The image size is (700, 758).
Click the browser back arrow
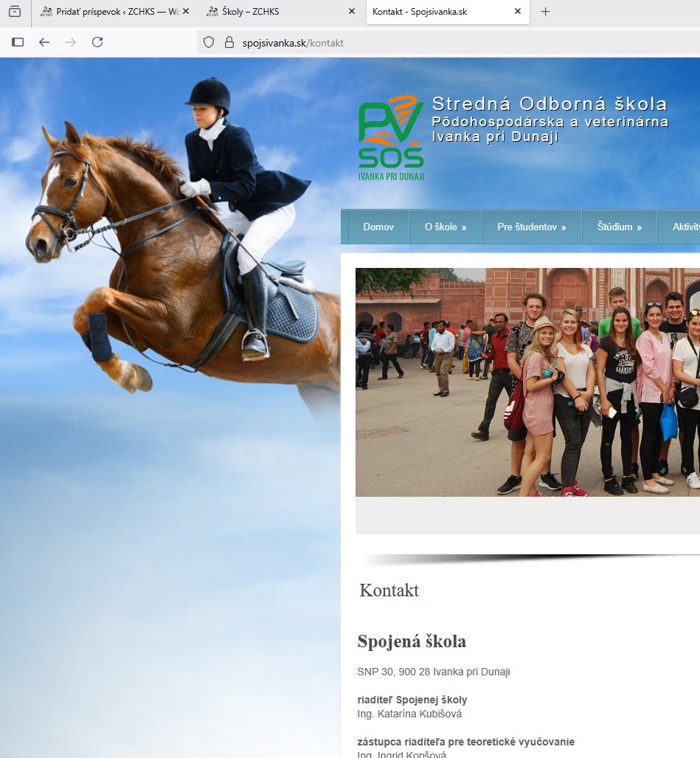pyautogui.click(x=44, y=43)
